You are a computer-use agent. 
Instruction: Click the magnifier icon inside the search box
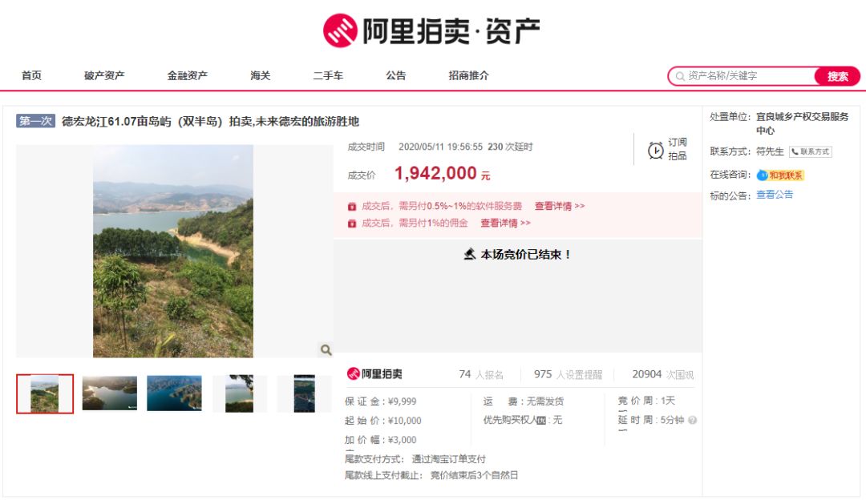pos(680,75)
